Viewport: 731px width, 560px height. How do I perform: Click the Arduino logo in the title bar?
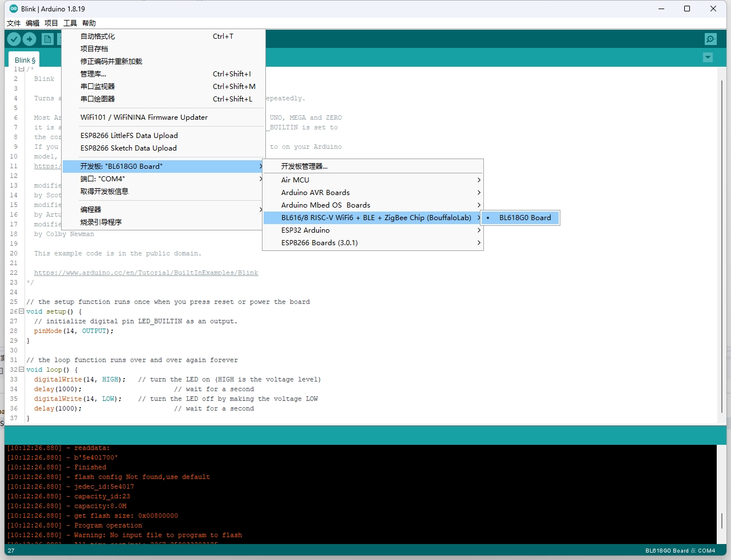coord(14,9)
